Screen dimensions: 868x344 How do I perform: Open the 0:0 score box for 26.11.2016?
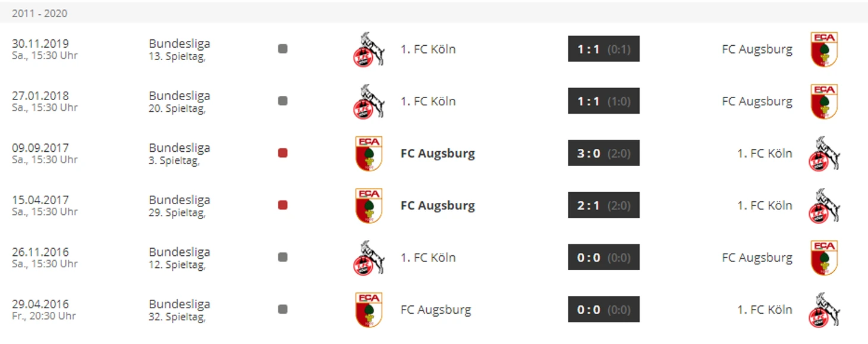(603, 257)
